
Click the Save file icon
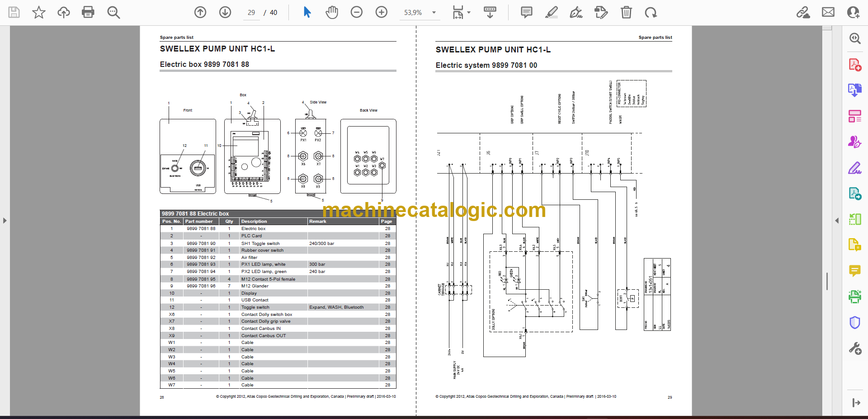(x=14, y=12)
